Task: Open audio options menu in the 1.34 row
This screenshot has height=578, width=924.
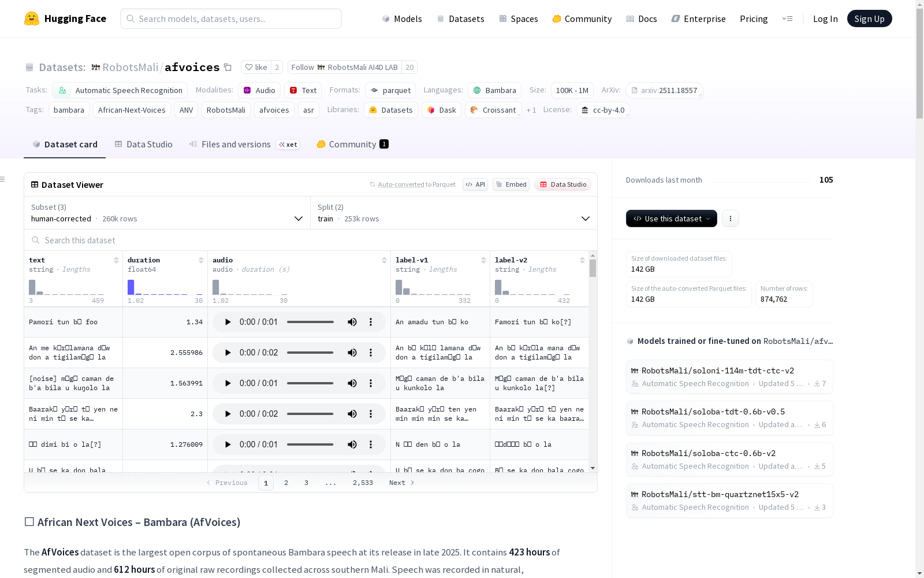Action: coord(371,322)
